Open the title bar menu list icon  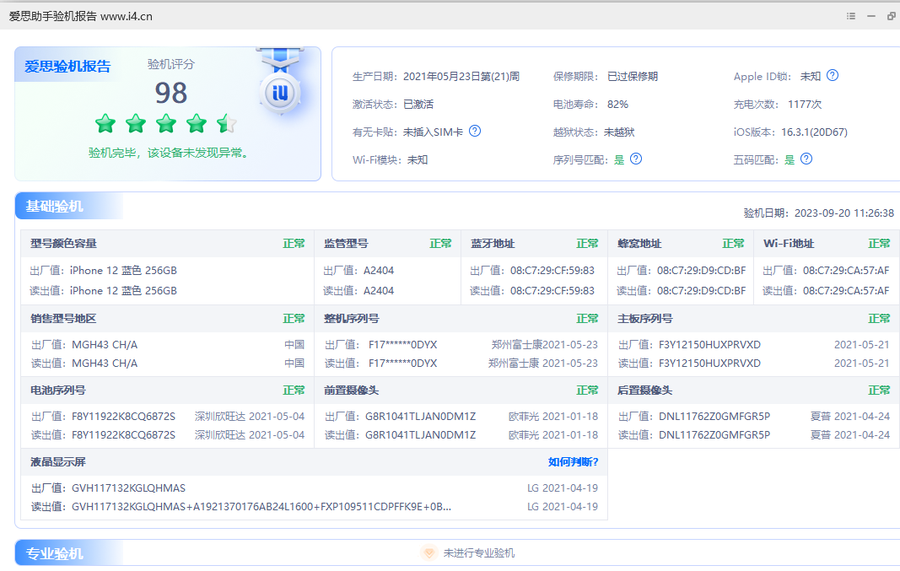click(851, 16)
